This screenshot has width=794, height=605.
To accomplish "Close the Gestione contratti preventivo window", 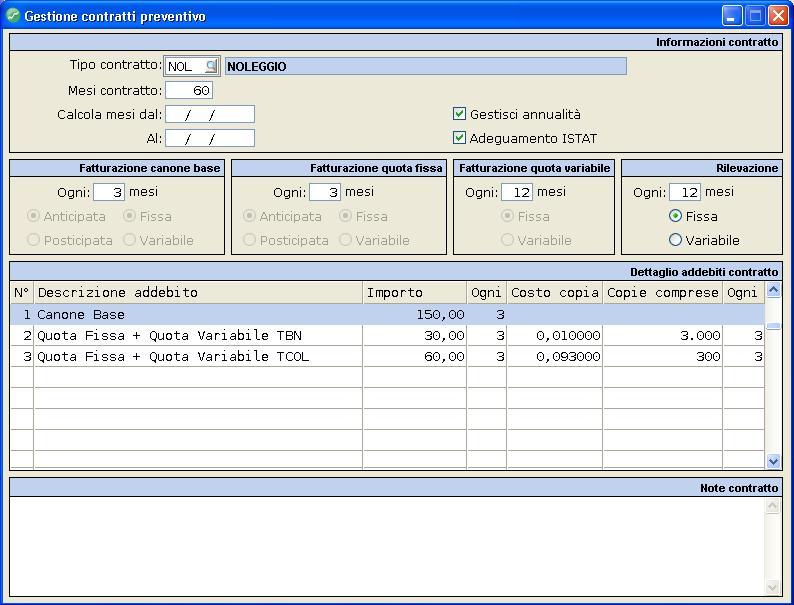I will [778, 16].
